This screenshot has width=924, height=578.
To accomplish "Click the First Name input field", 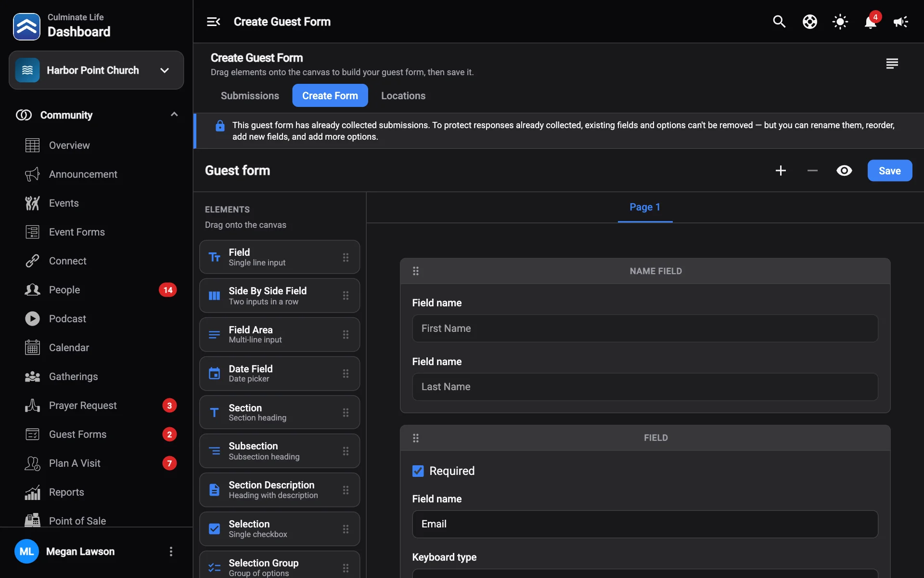I will pyautogui.click(x=645, y=328).
